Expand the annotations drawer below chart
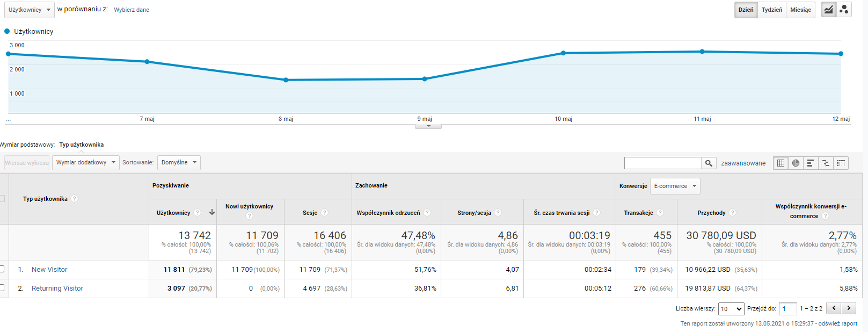The image size is (868, 332). point(428,126)
